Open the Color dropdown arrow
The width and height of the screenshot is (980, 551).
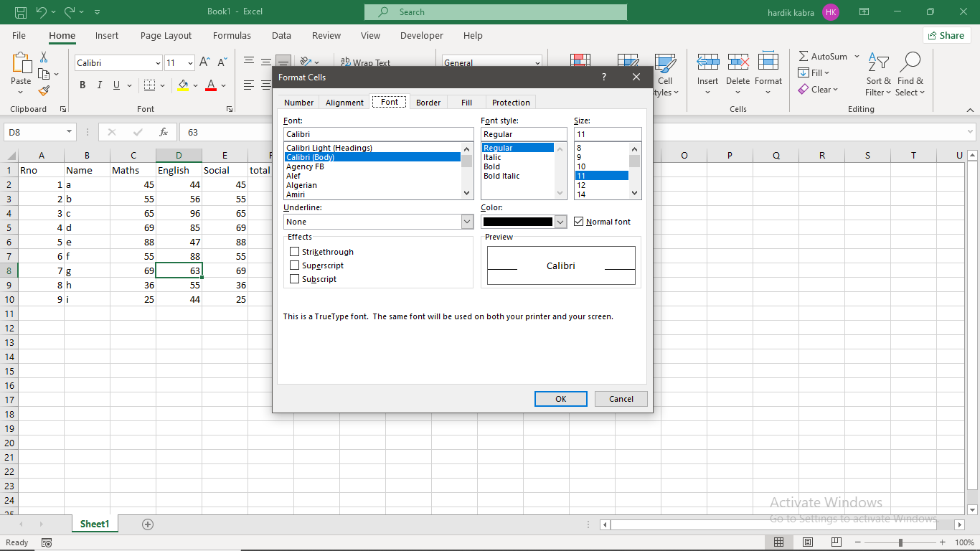(x=561, y=222)
